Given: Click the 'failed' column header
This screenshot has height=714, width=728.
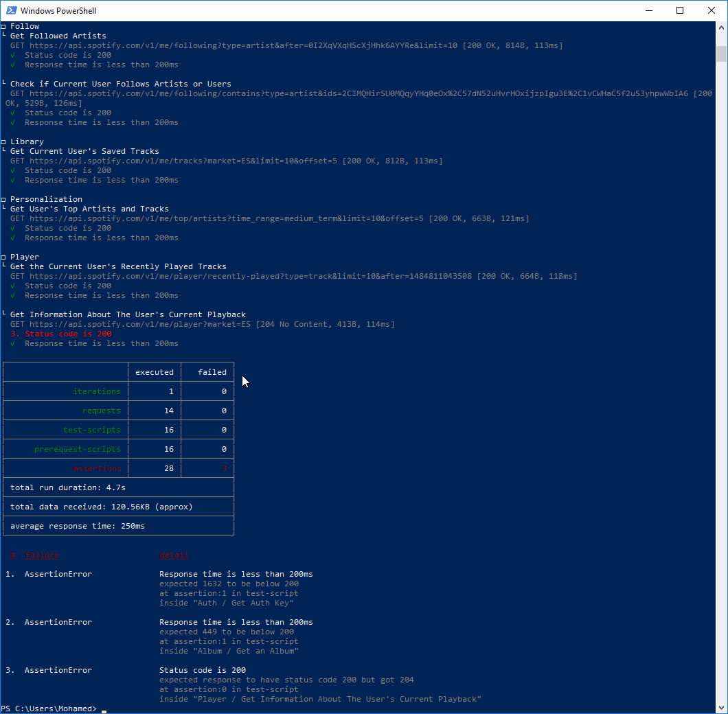Looking at the screenshot, I should (x=212, y=372).
